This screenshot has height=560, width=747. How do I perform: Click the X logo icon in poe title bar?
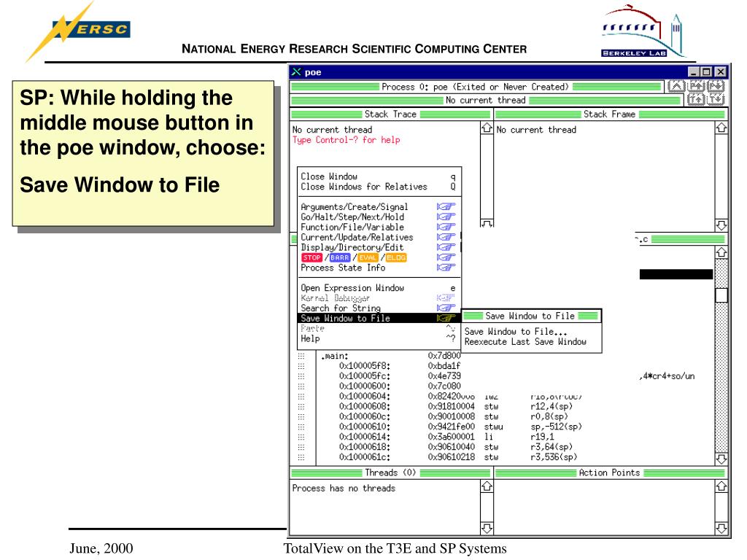coord(296,72)
